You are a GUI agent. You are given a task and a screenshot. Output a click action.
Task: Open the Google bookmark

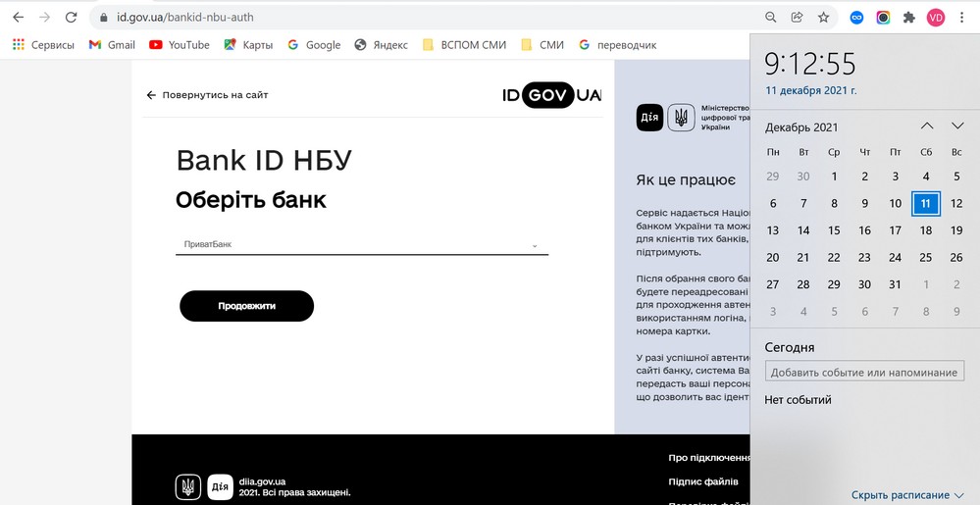click(x=314, y=45)
